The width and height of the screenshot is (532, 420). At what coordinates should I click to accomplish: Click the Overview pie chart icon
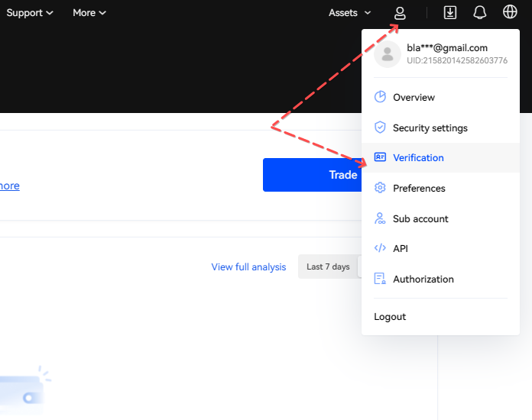point(380,97)
